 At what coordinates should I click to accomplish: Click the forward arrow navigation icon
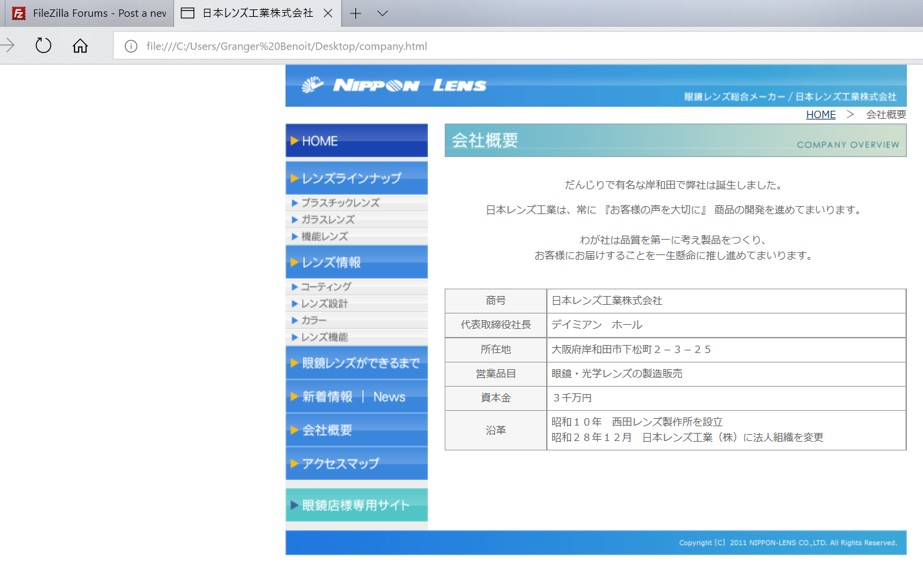7,46
